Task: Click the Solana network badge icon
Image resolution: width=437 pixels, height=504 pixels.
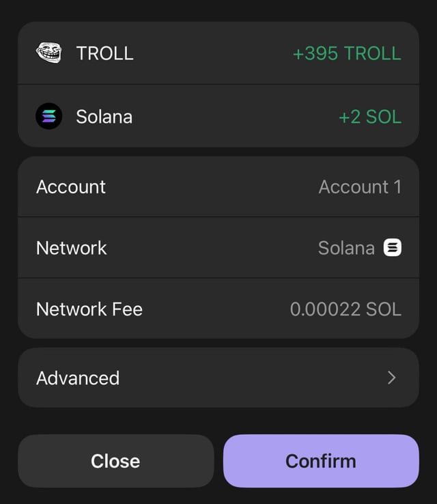Action: [393, 247]
